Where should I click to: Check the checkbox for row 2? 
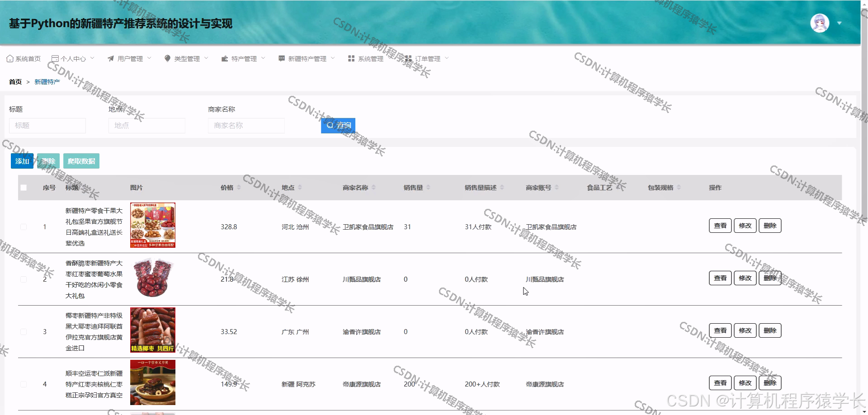[24, 279]
